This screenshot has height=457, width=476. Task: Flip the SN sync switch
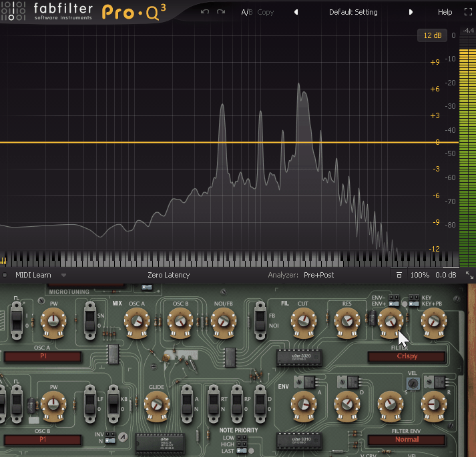pyautogui.click(x=90, y=320)
